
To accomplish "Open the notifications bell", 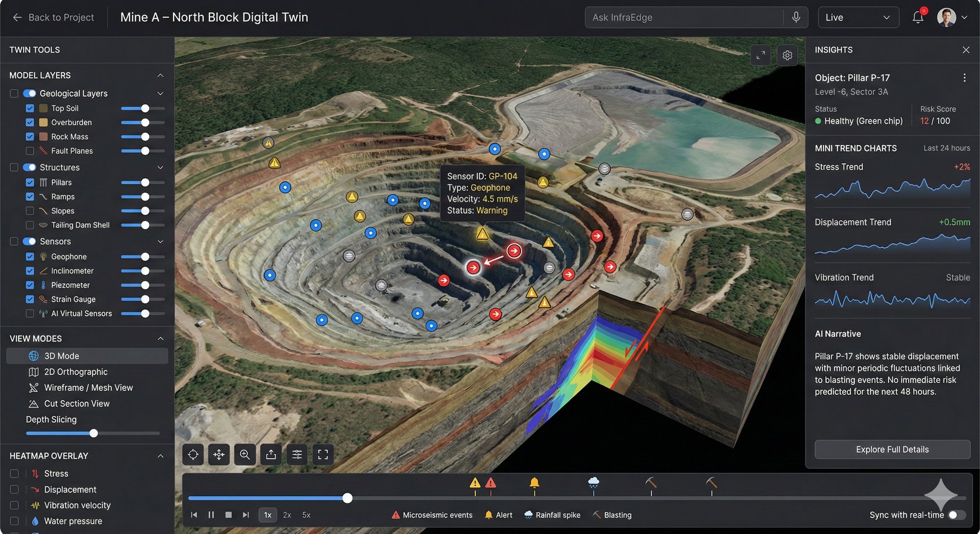I will coord(918,17).
